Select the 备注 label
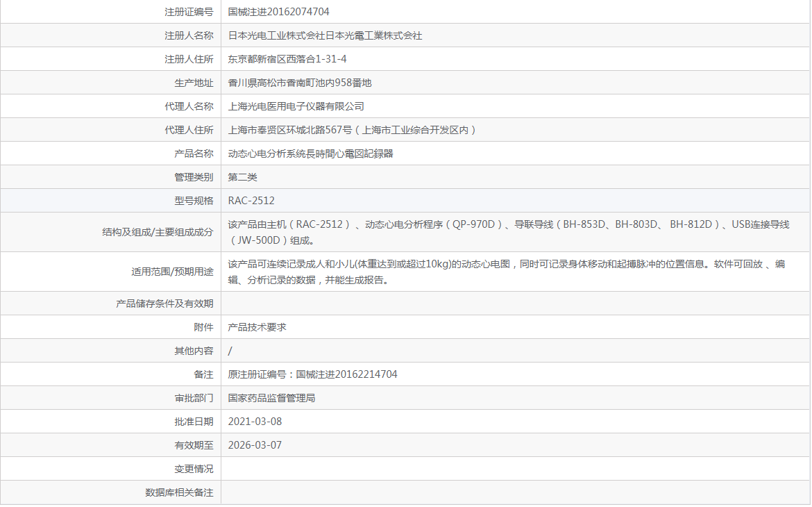Image resolution: width=812 pixels, height=507 pixels. tap(203, 374)
